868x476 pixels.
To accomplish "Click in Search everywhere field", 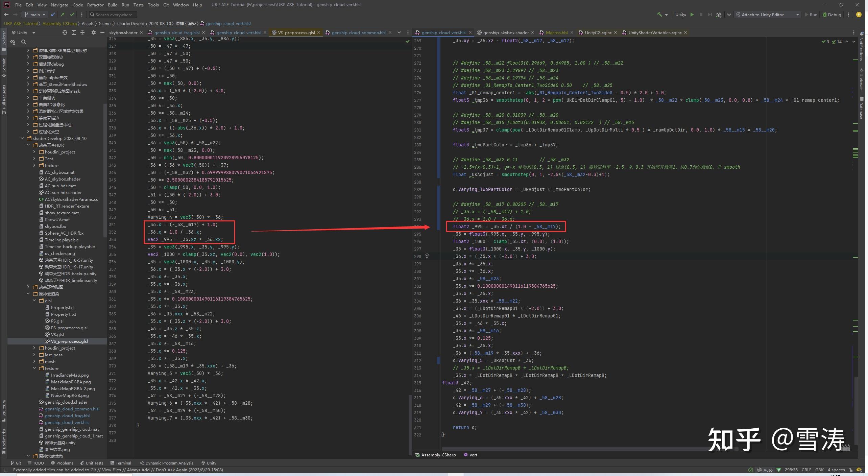I will (113, 15).
